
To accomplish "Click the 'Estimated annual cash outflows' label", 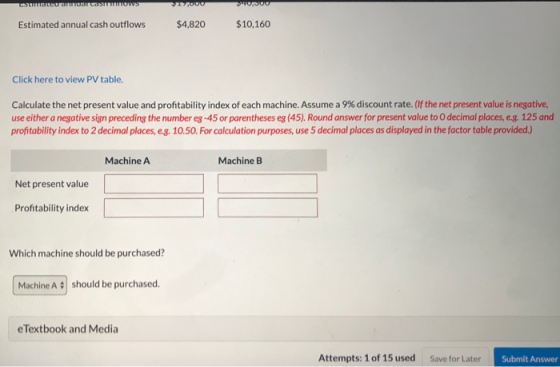I will coord(82,25).
